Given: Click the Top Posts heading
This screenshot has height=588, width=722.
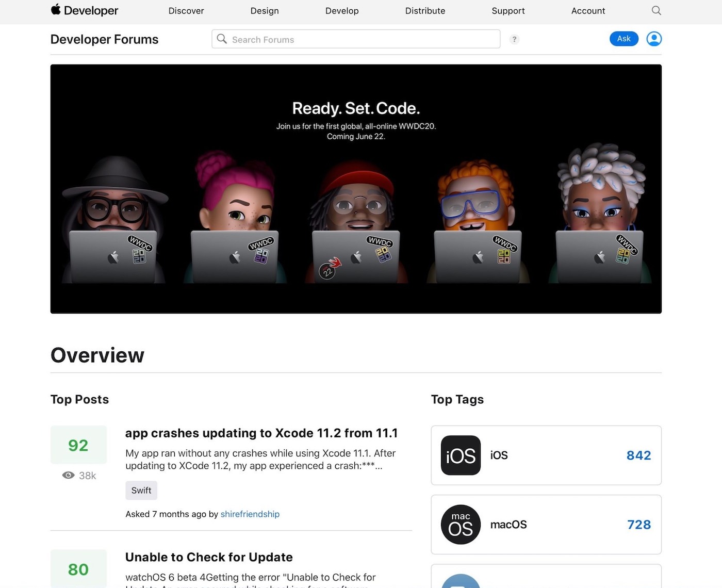Looking at the screenshot, I should click(x=79, y=399).
